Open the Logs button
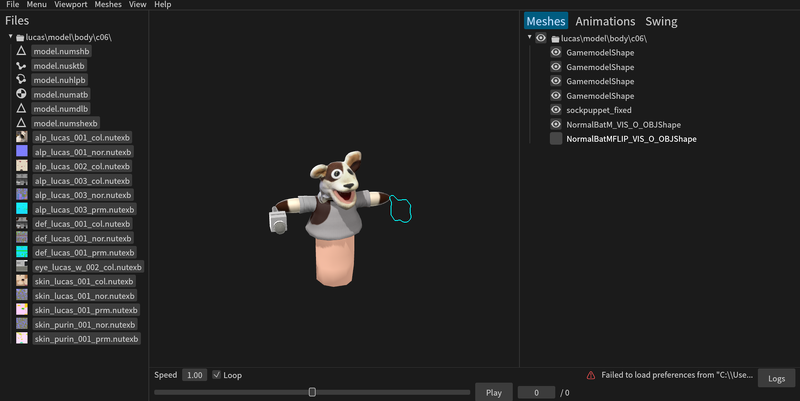This screenshot has height=401, width=800. 777,378
